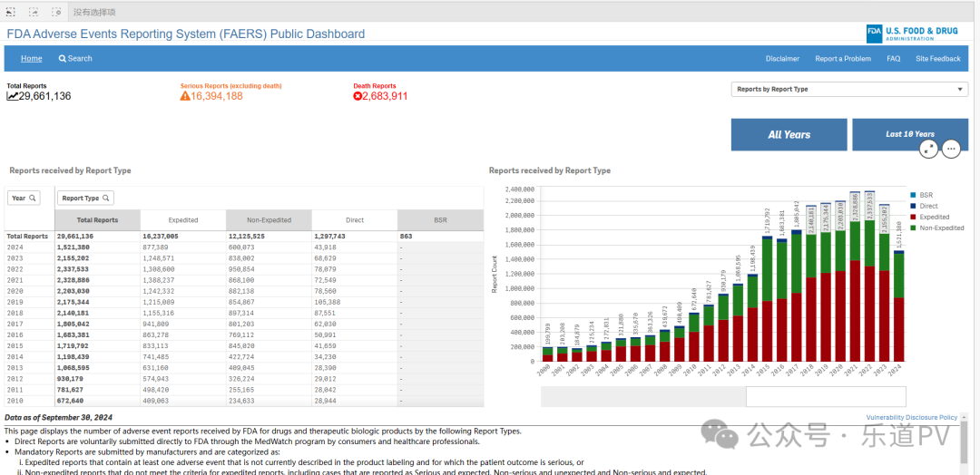
Task: Open the Vulnerability Disclosure Policy link
Action: [912, 417]
